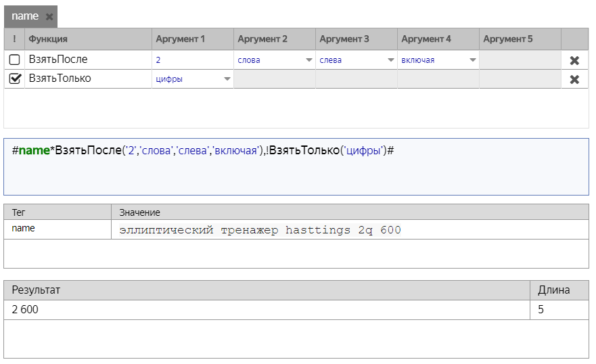Image resolution: width=596 pixels, height=364 pixels.
Task: Expand the цифры dropdown for ВзятьТолько
Action: pyautogui.click(x=227, y=79)
